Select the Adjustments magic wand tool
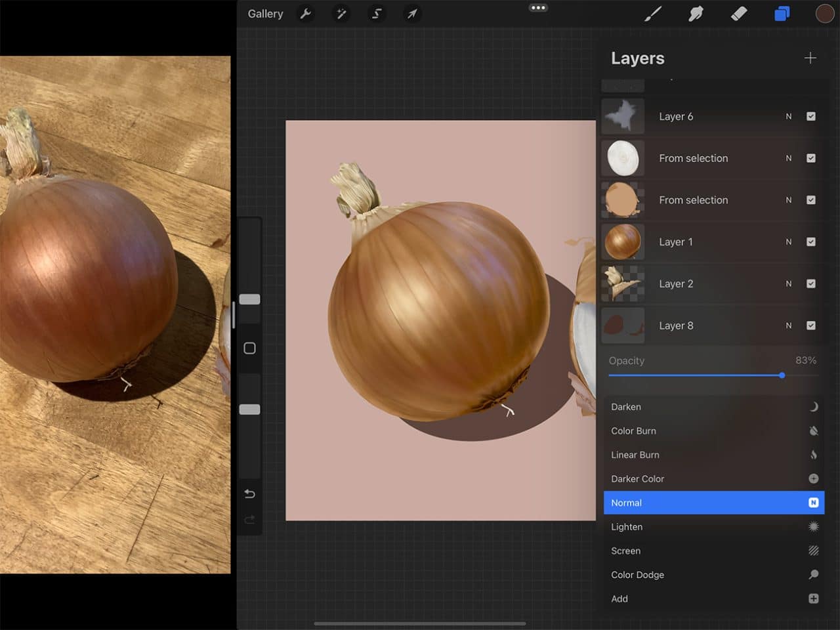The width and height of the screenshot is (840, 630). [341, 14]
